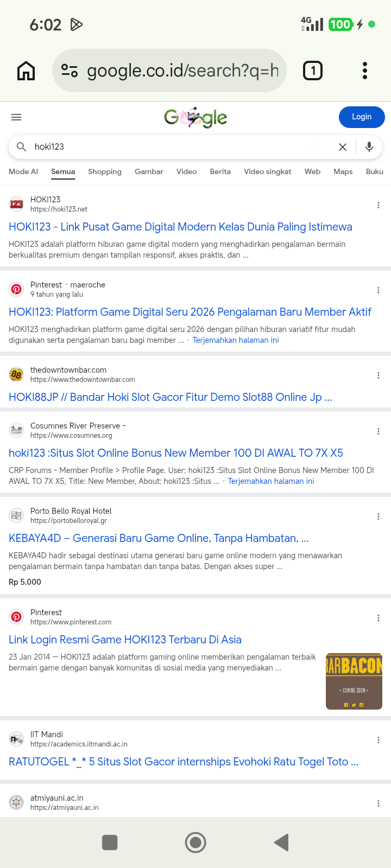
Task: Click the Google doodle logo
Action: [x=195, y=117]
